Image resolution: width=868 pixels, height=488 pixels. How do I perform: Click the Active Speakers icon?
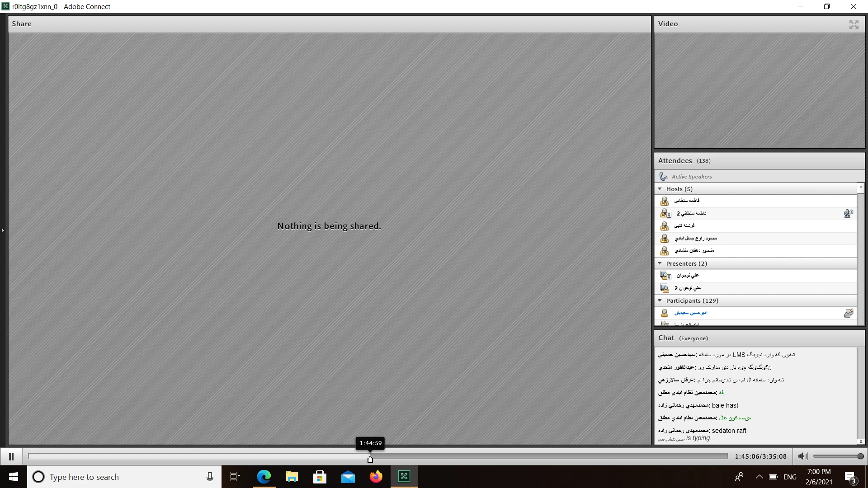(x=664, y=177)
